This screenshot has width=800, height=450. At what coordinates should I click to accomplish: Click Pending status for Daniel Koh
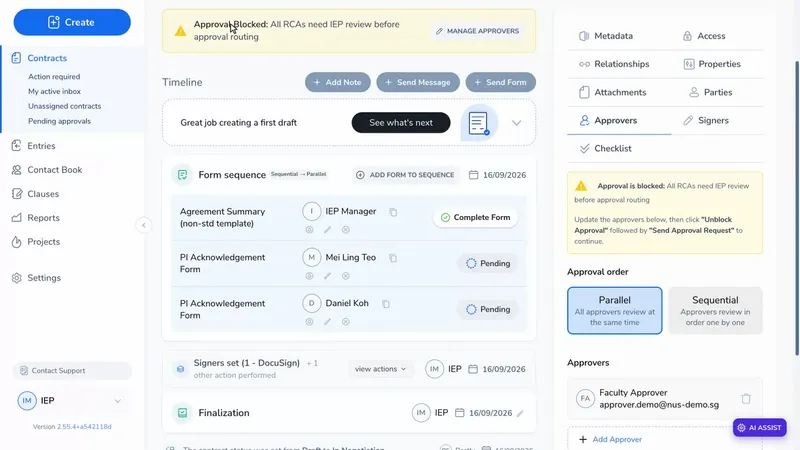pos(488,309)
